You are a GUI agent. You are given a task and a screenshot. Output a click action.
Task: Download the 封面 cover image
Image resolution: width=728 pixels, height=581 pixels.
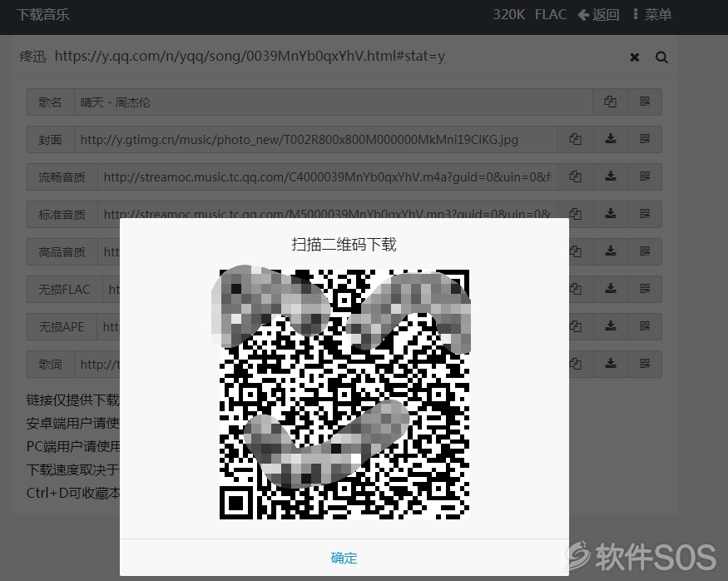[611, 139]
